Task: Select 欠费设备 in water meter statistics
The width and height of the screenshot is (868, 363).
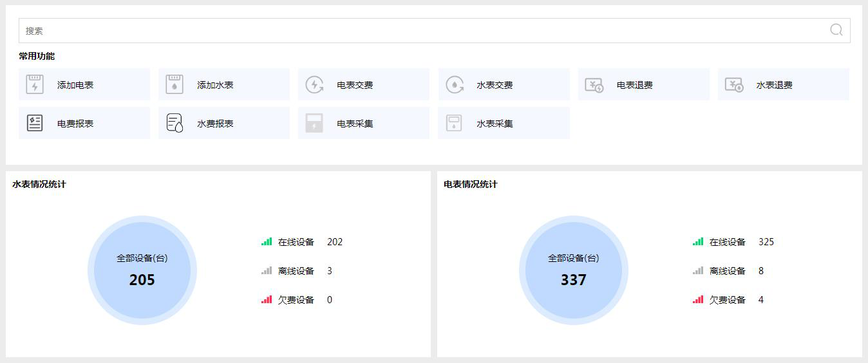Action: pos(296,300)
